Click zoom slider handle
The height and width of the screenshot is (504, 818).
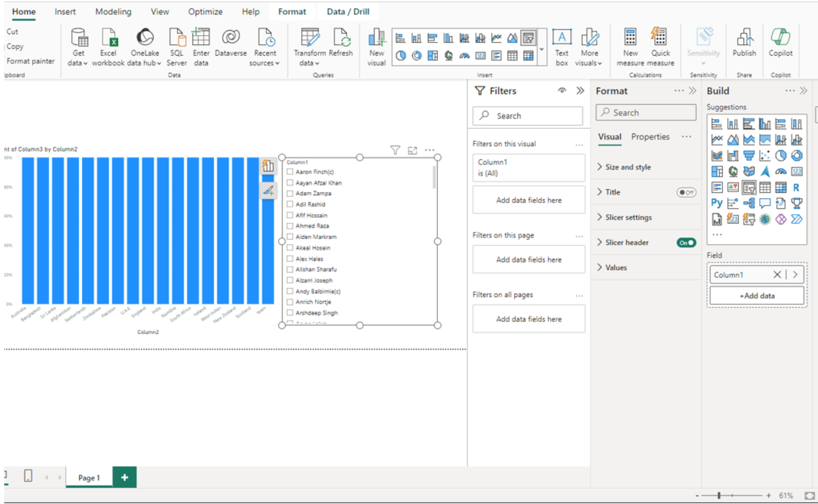tap(719, 495)
